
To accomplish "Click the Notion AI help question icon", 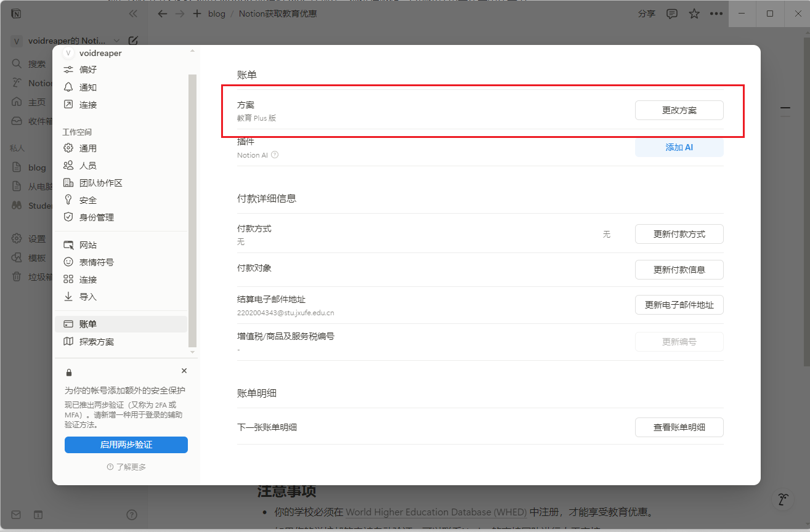I will [x=275, y=155].
